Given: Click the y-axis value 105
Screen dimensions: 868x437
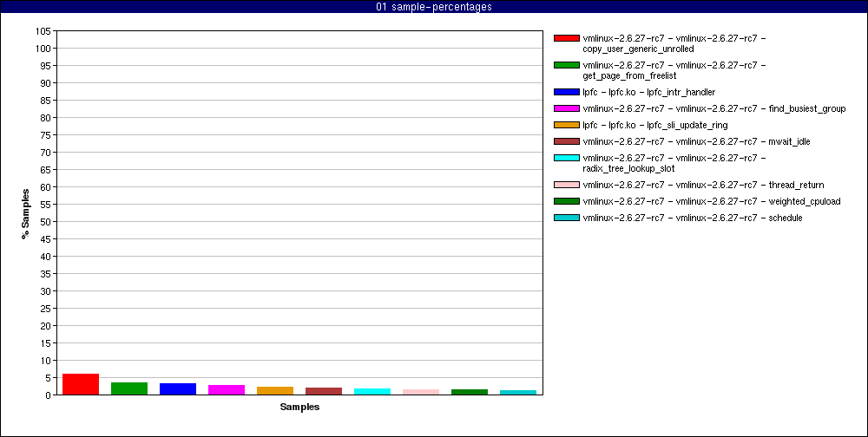Looking at the screenshot, I should 44,31.
